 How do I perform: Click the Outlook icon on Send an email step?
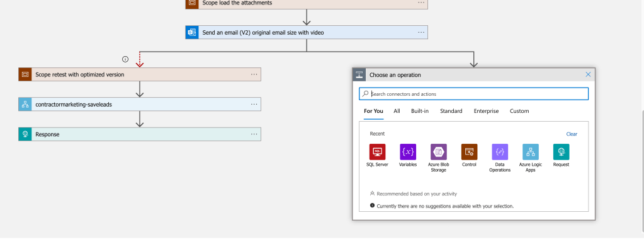point(192,33)
